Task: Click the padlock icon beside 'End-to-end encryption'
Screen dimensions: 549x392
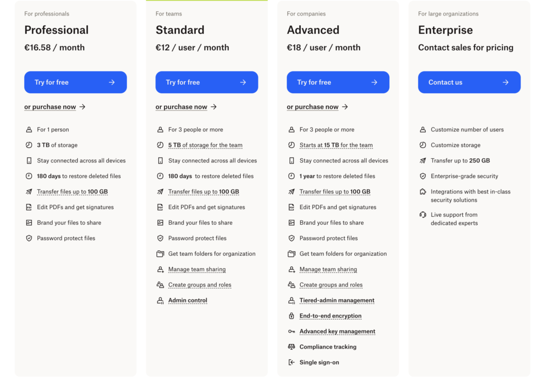Action: coord(292,316)
